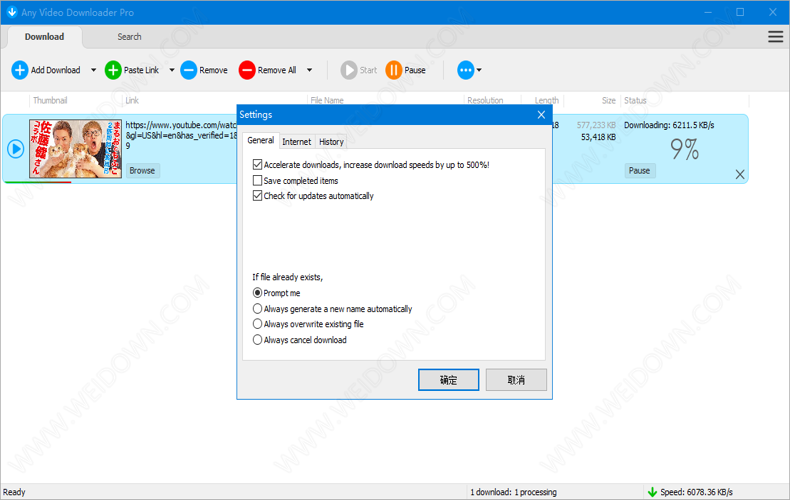This screenshot has width=790, height=500.
Task: Select the Prompt me radio option
Action: click(x=257, y=293)
